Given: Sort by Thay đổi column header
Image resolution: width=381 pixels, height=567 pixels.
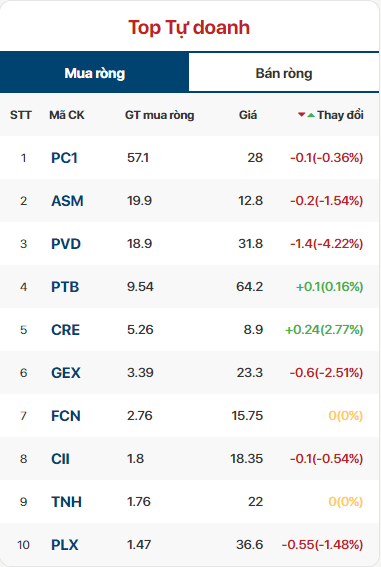Looking at the screenshot, I should tap(340, 115).
